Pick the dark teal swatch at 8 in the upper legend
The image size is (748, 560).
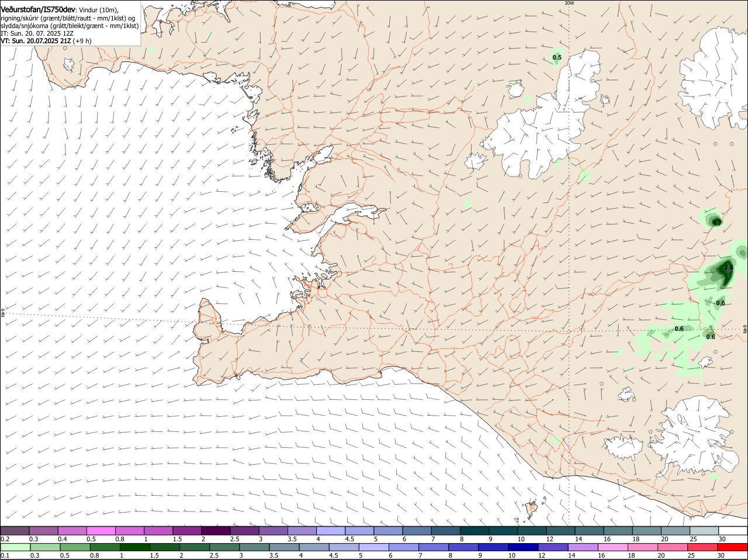(x=475, y=530)
